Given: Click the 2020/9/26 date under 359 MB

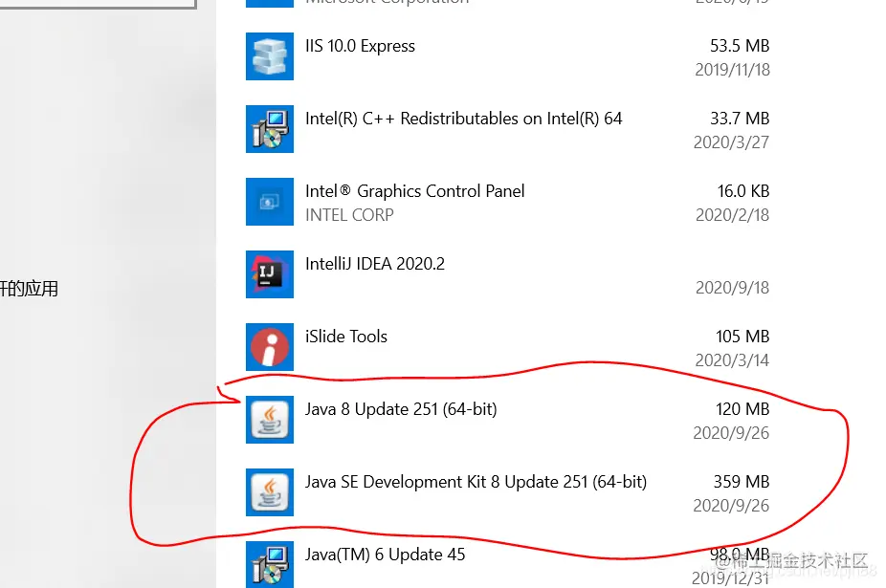Looking at the screenshot, I should tap(731, 506).
